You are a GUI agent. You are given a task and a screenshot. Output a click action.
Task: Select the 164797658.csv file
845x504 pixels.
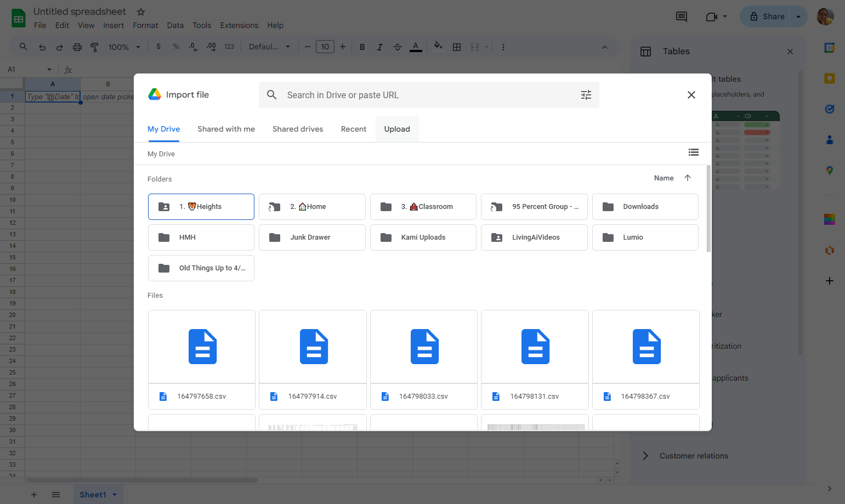pyautogui.click(x=202, y=360)
